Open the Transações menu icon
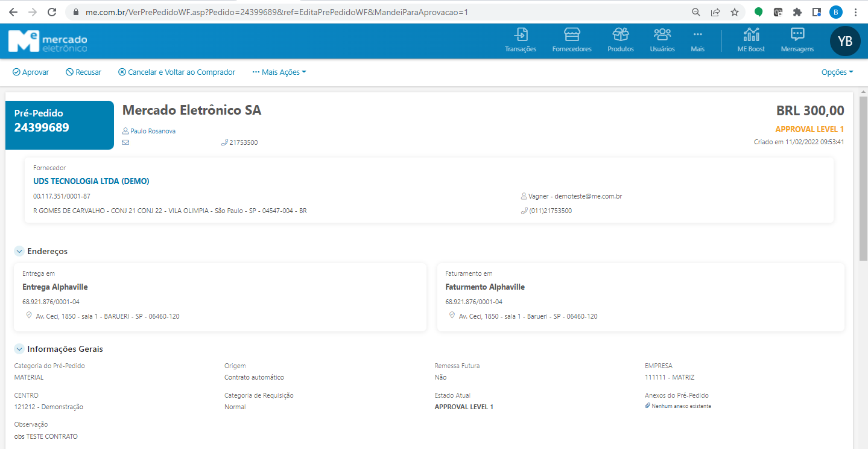The image size is (868, 449). coord(521,34)
